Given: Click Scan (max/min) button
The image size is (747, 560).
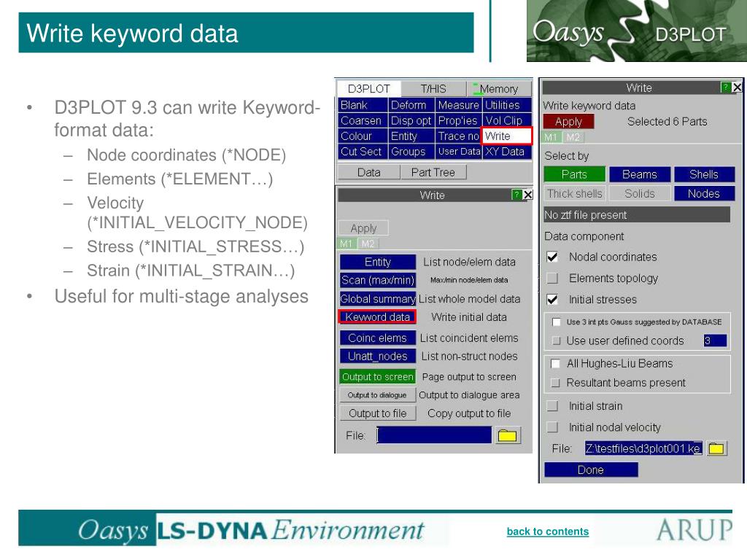Looking at the screenshot, I should point(378,280).
